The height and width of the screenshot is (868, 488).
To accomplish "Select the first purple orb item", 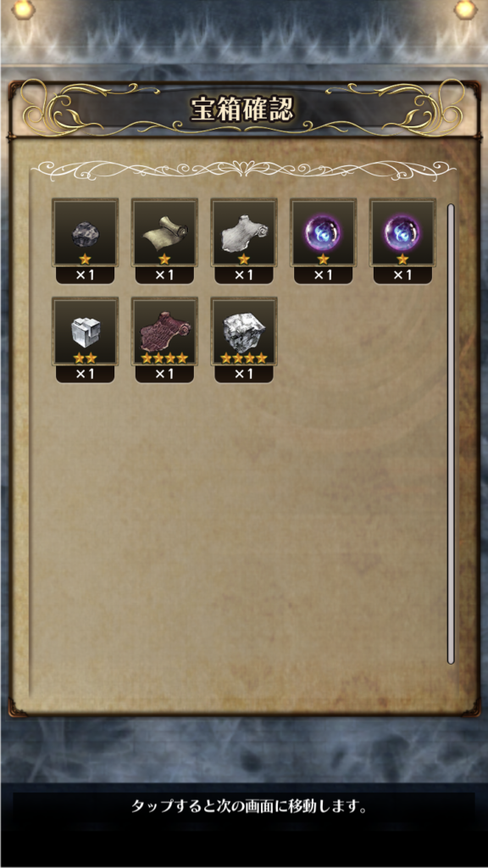I will [x=323, y=233].
